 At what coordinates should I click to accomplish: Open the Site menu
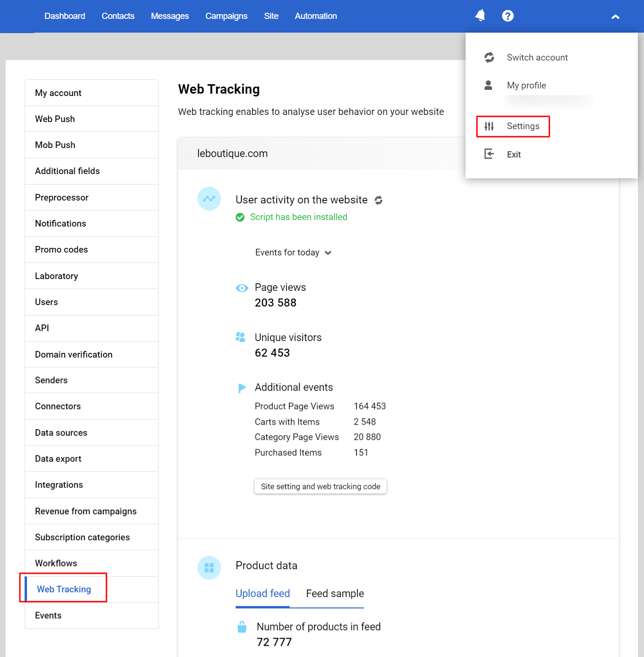(x=271, y=16)
